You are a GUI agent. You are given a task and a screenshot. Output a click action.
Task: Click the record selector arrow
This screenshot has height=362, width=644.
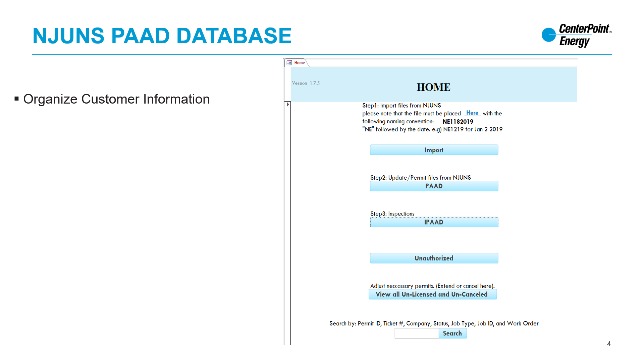[x=288, y=105]
